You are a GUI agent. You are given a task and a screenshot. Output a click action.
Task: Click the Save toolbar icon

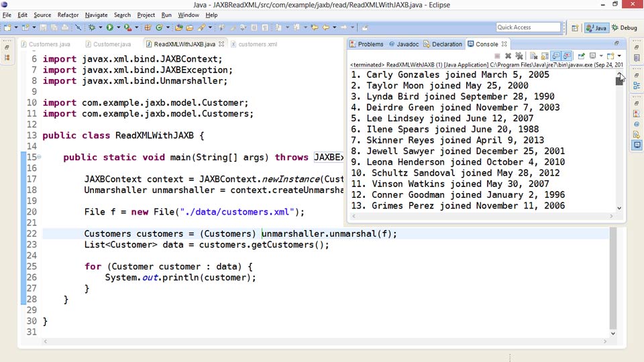coord(43,27)
